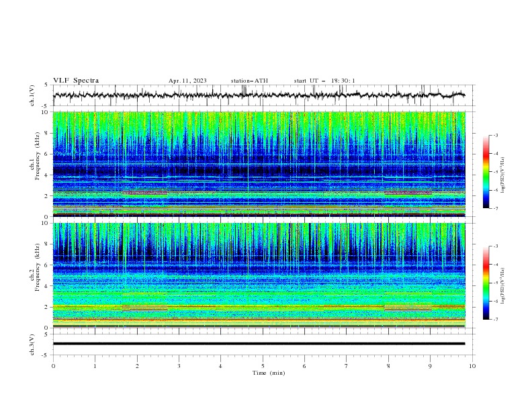This screenshot has height=411, width=532.
Task: Click time axis tick label "10"
Action: pos(472,366)
